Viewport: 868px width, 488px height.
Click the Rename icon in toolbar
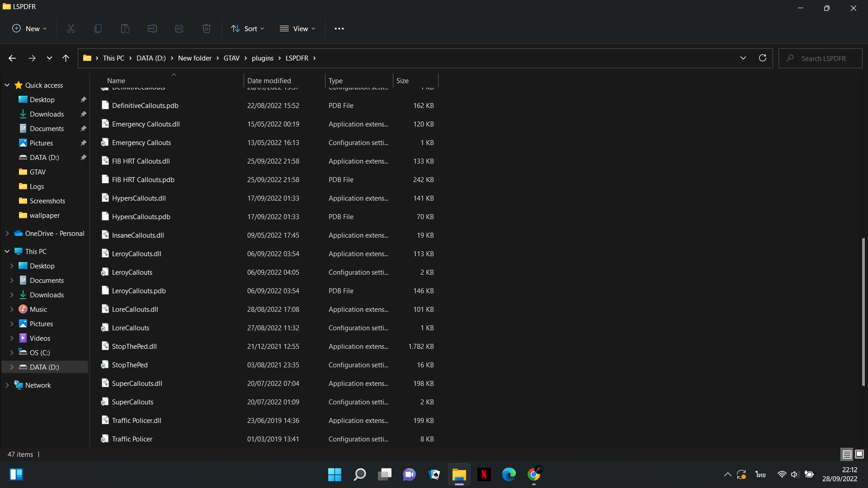[152, 28]
